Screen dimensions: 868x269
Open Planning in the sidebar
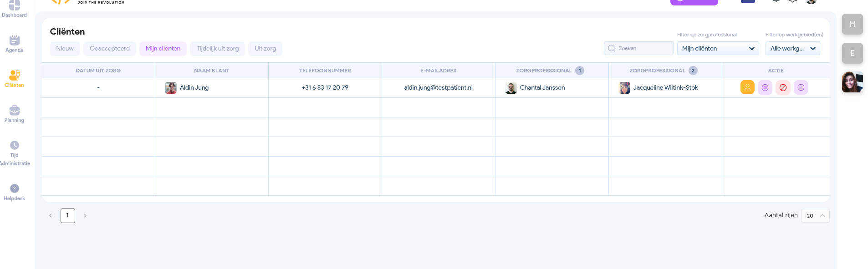14,114
